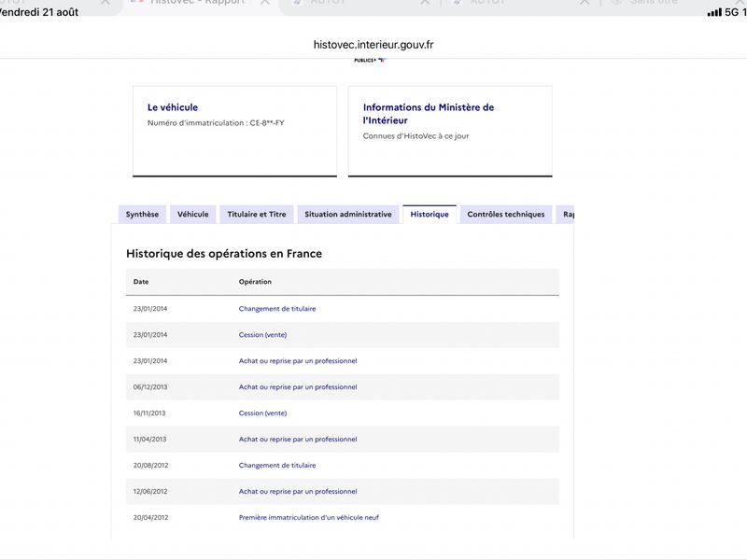Image resolution: width=747 pixels, height=560 pixels.
Task: Click Informations du Ministère de l'Intérieur heading
Action: coord(429,114)
